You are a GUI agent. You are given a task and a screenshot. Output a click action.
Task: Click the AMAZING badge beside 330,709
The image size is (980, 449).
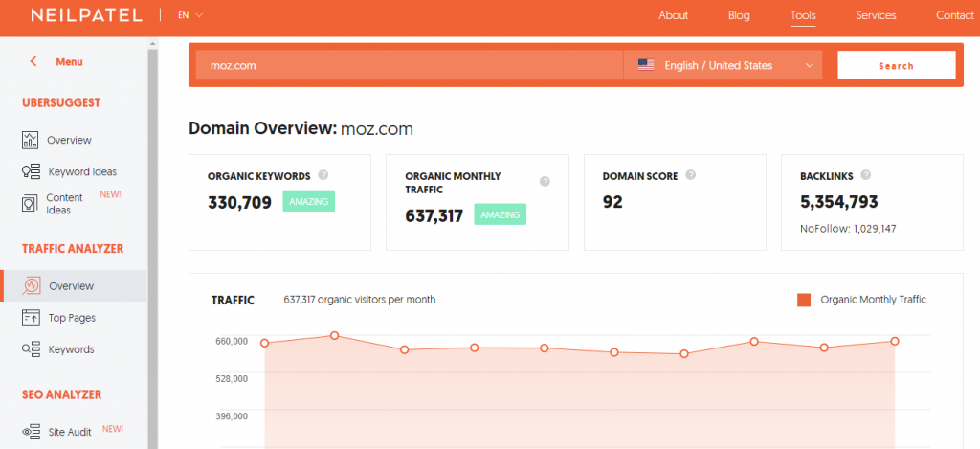point(309,201)
